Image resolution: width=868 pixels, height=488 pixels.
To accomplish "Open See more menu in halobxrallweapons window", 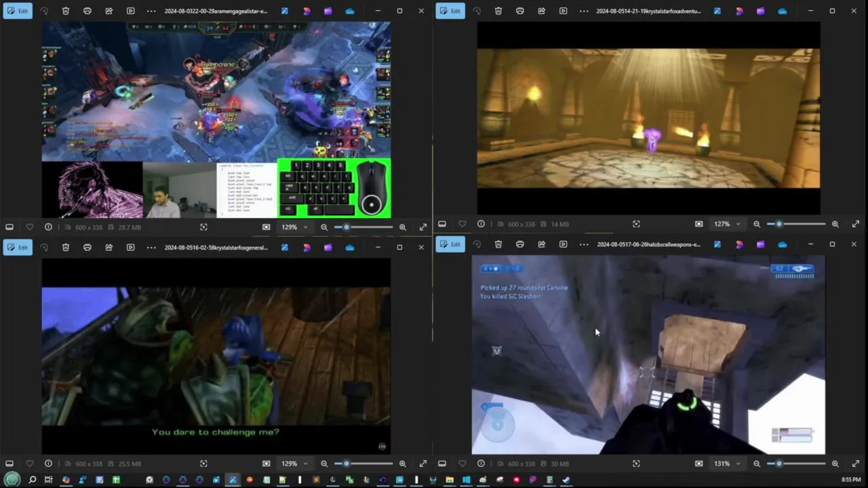I will pyautogui.click(x=584, y=244).
